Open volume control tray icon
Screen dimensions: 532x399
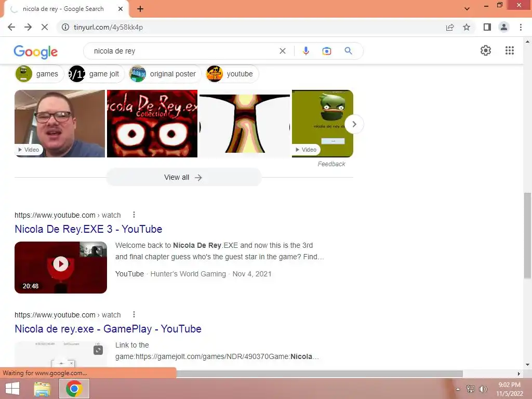(x=483, y=389)
